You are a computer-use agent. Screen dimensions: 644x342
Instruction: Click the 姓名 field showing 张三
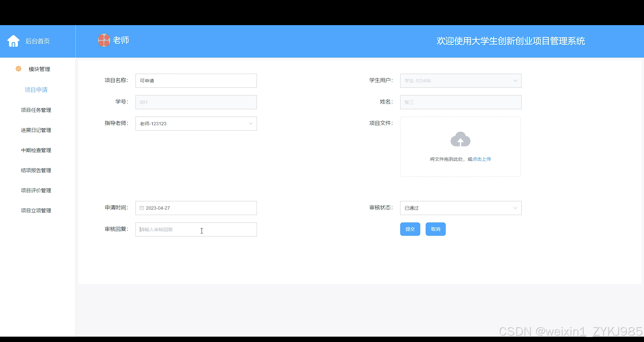click(x=461, y=102)
